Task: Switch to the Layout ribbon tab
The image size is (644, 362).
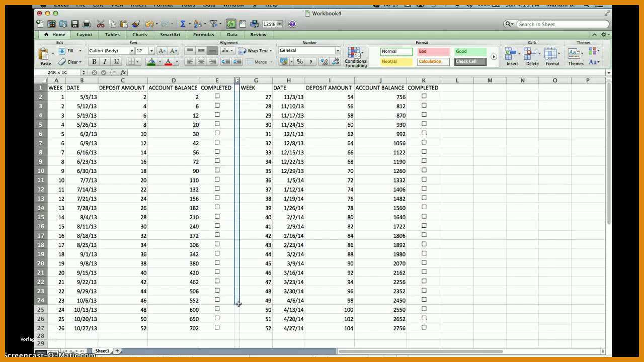Action: pyautogui.click(x=85, y=35)
